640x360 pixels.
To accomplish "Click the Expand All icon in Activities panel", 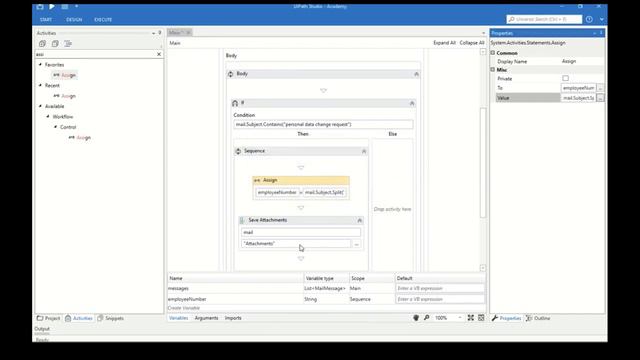I will tap(42, 44).
